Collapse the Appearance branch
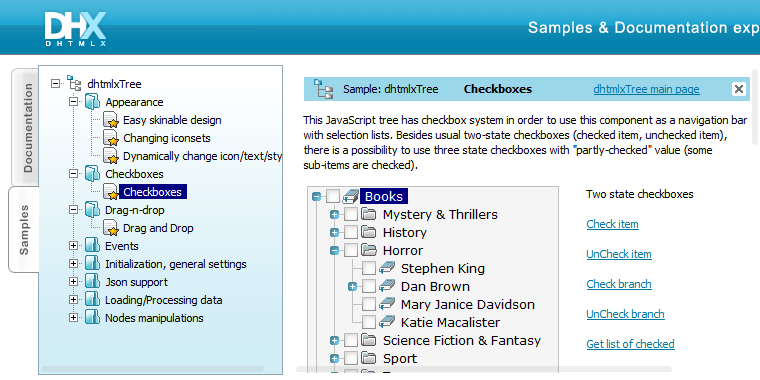 coord(73,102)
